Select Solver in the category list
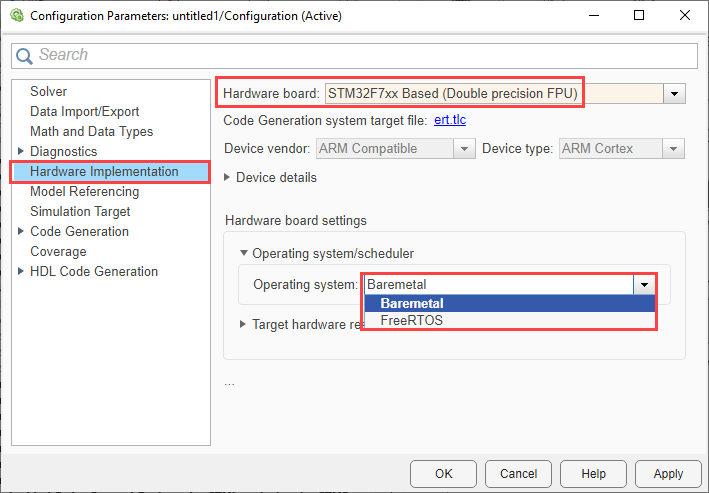The width and height of the screenshot is (709, 493). point(48,91)
